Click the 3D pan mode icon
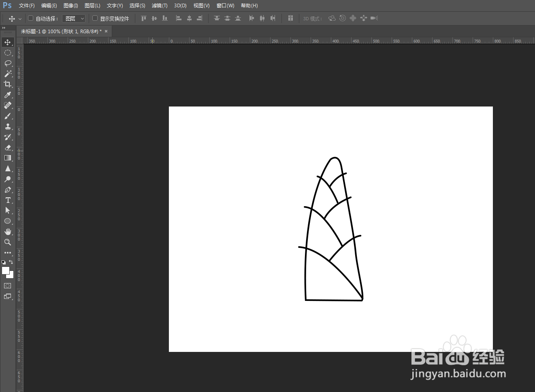535x392 pixels. coord(353,18)
